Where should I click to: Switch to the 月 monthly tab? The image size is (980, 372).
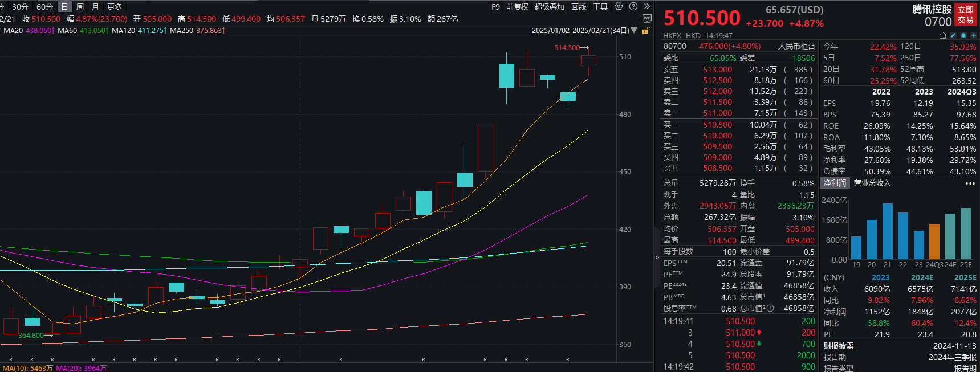[x=95, y=7]
